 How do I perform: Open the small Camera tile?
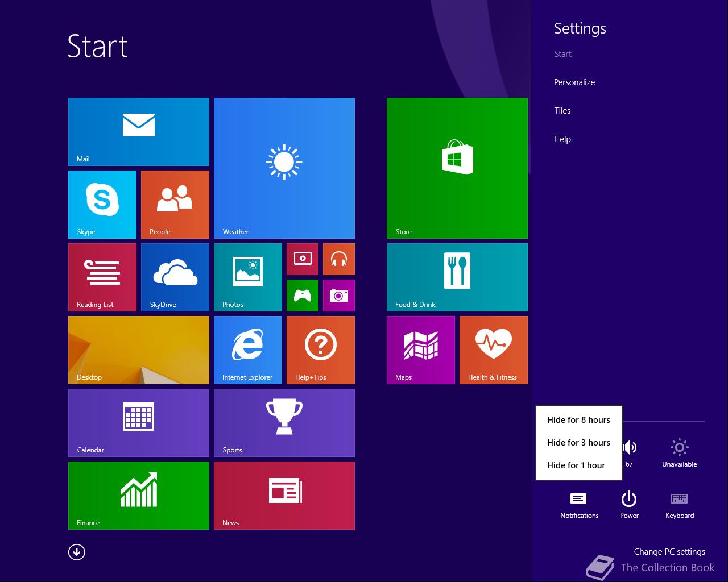click(339, 296)
